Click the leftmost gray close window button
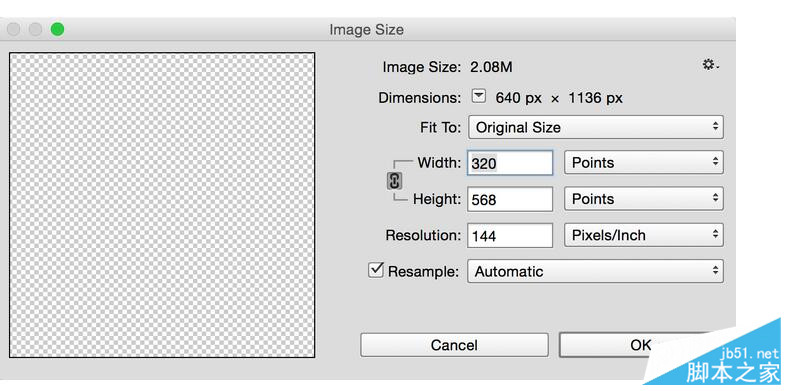This screenshot has height=391, width=787. [14, 30]
